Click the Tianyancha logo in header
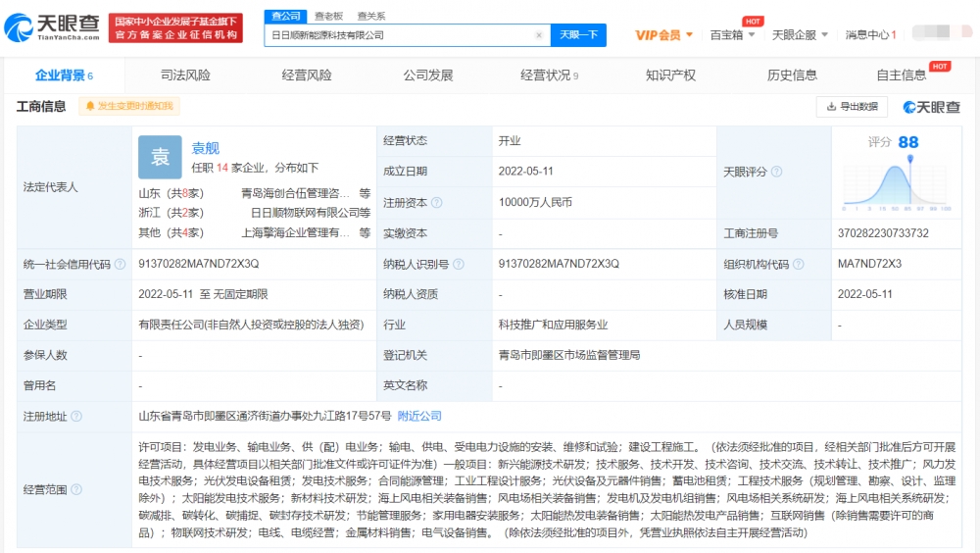The image size is (980, 553). pos(53,26)
